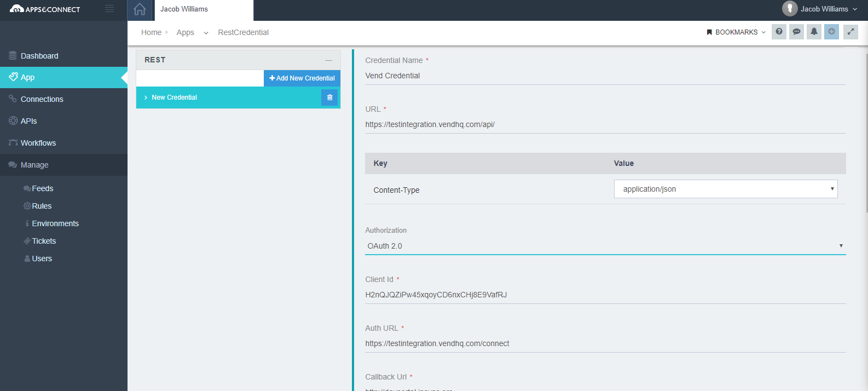868x391 pixels.
Task: Edit the Credential Name field
Action: 605,76
